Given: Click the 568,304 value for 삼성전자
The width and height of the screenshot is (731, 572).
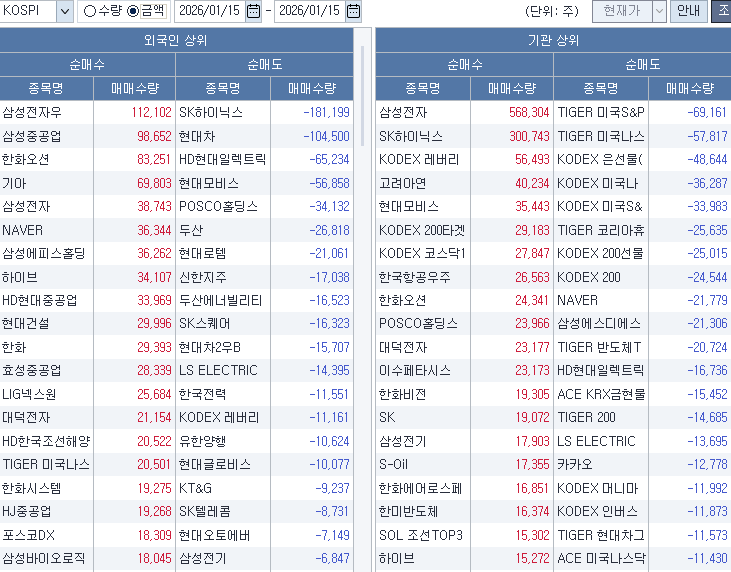Looking at the screenshot, I should click(x=529, y=112).
